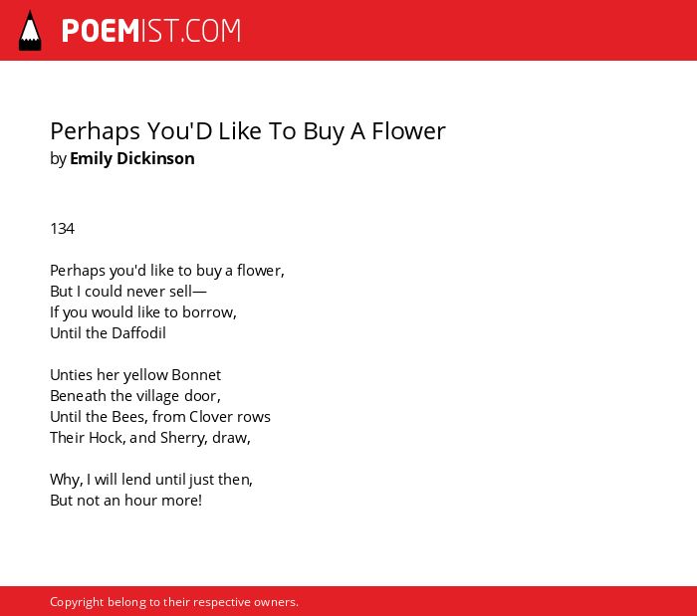Select the poem title heading
The width and height of the screenshot is (697, 616).
pyautogui.click(x=248, y=131)
